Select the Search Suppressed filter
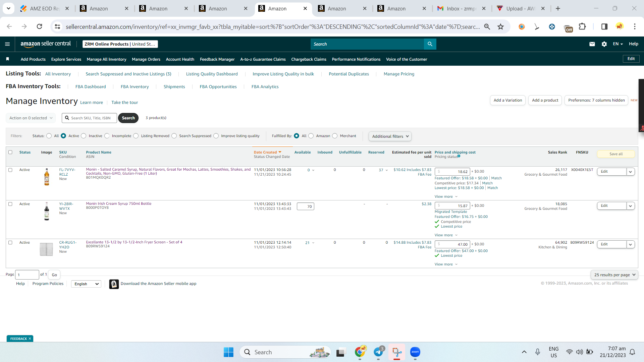 pyautogui.click(x=174, y=136)
